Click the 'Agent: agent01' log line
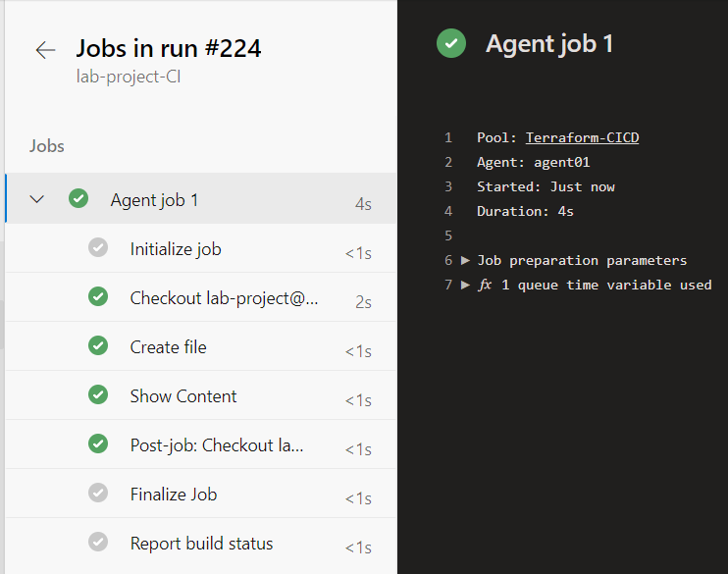728x574 pixels. [x=534, y=162]
